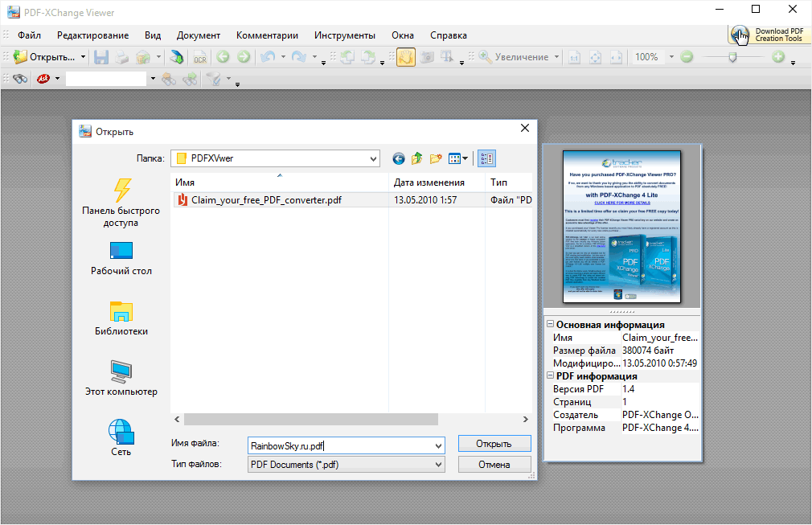812x525 pixels.
Task: Collapse the PDF информация section
Action: 551,375
